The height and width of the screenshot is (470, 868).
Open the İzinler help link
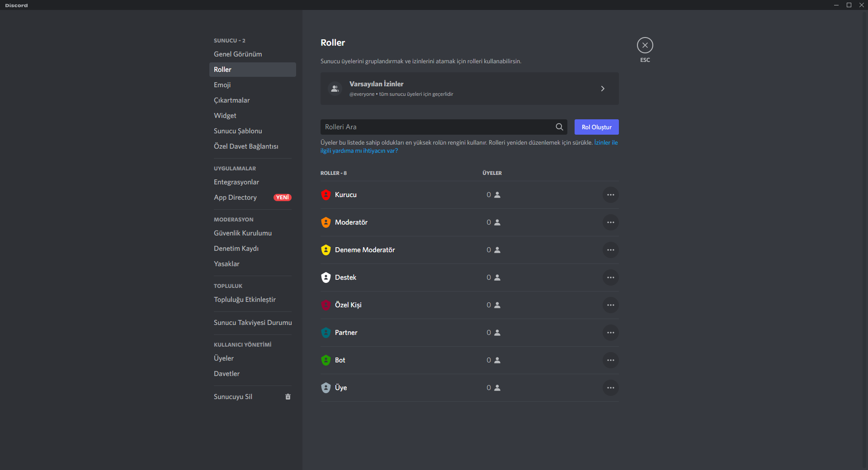605,143
